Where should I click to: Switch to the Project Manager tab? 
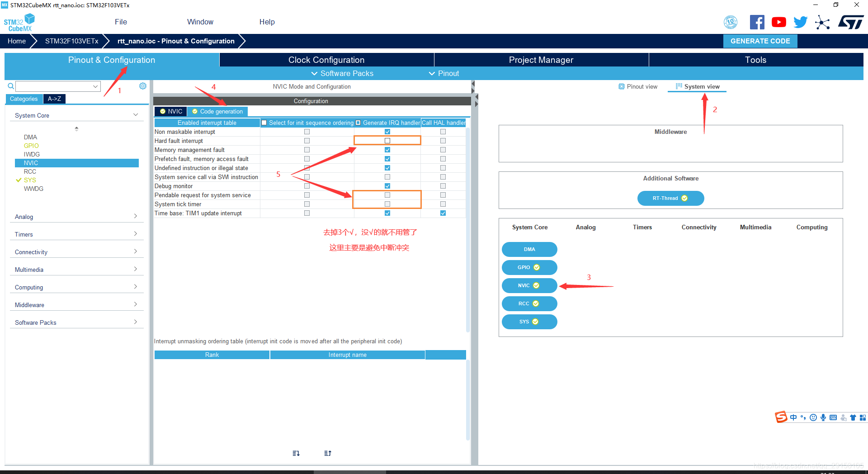tap(541, 60)
